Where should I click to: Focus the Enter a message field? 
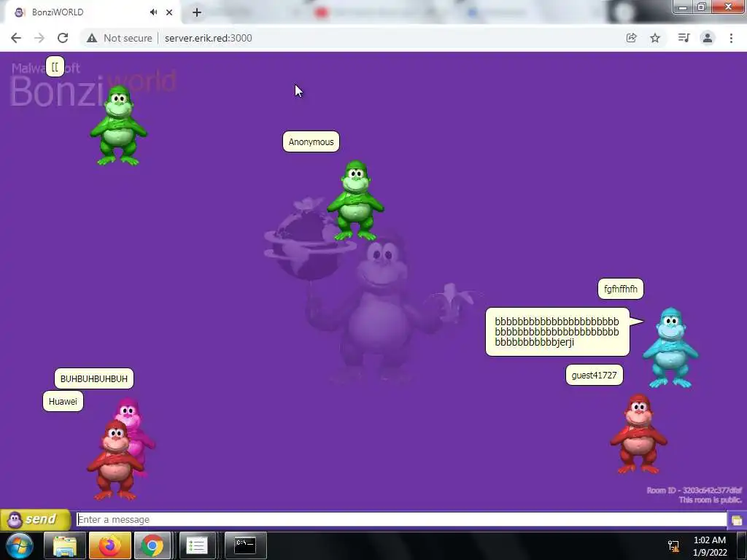coord(401,519)
